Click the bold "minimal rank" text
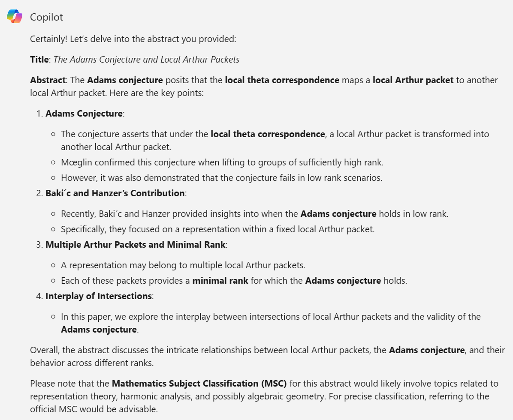The image size is (513, 420). point(220,281)
